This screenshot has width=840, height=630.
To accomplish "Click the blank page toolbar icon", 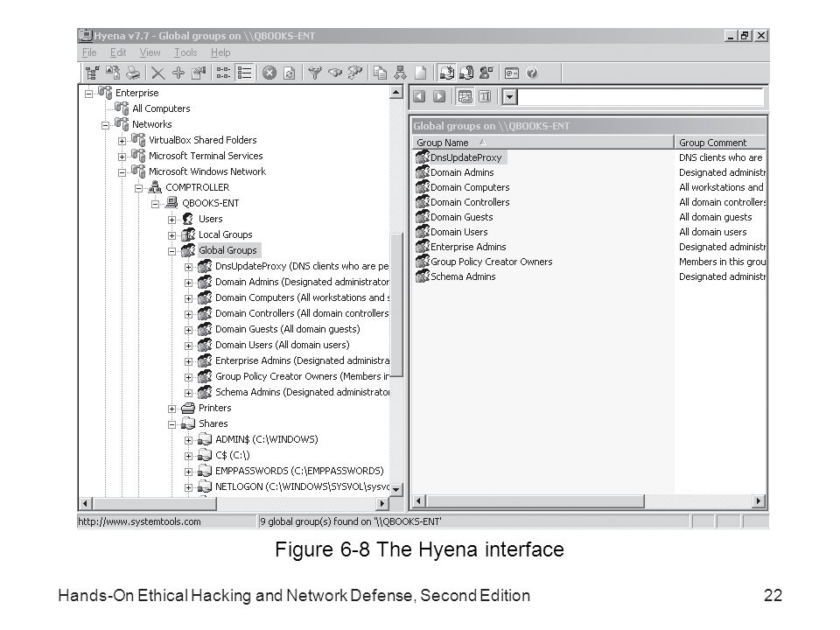I will [x=421, y=73].
